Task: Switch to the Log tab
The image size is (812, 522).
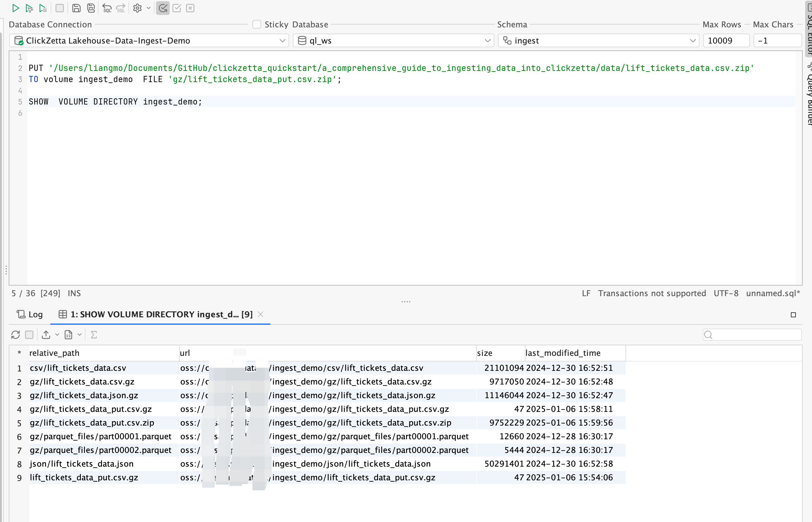Action: click(x=30, y=315)
